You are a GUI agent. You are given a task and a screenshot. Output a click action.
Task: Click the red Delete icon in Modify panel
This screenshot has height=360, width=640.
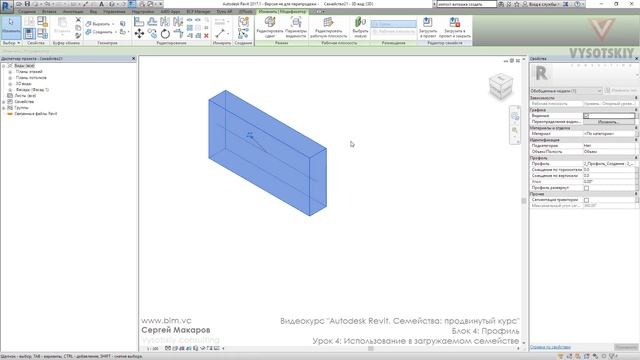tap(206, 36)
